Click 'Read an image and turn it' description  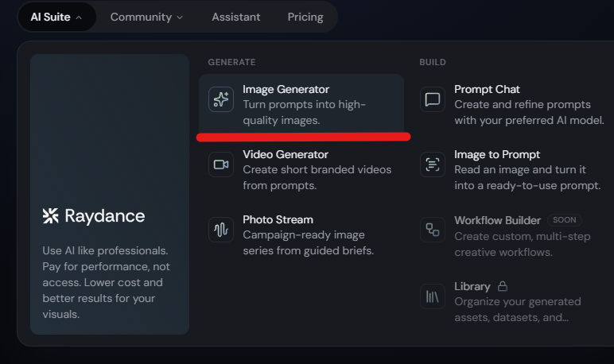[x=527, y=177]
